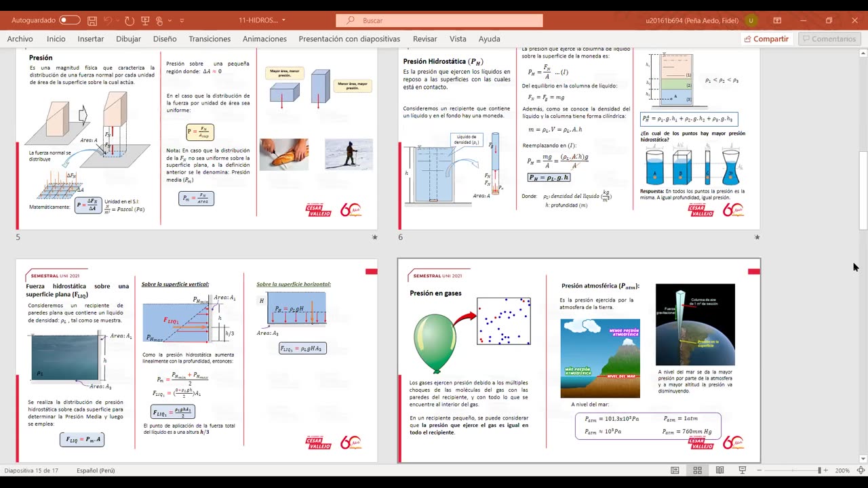Click animation star icon under slide 6
868x488 pixels.
click(x=757, y=237)
